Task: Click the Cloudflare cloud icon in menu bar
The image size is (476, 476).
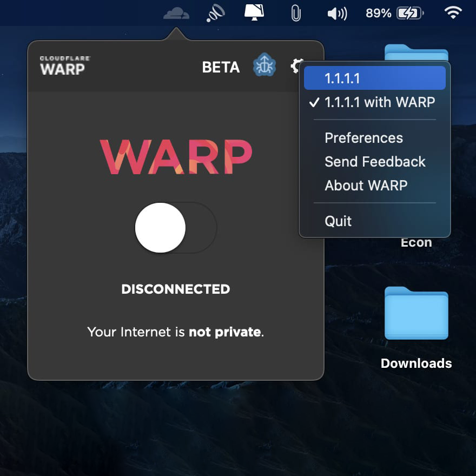Action: click(176, 13)
